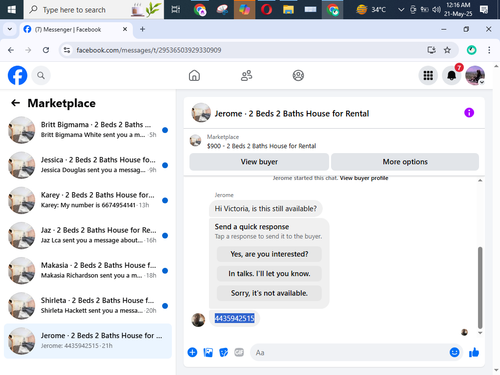
Task: Click View buyer profile link
Action: click(x=364, y=178)
